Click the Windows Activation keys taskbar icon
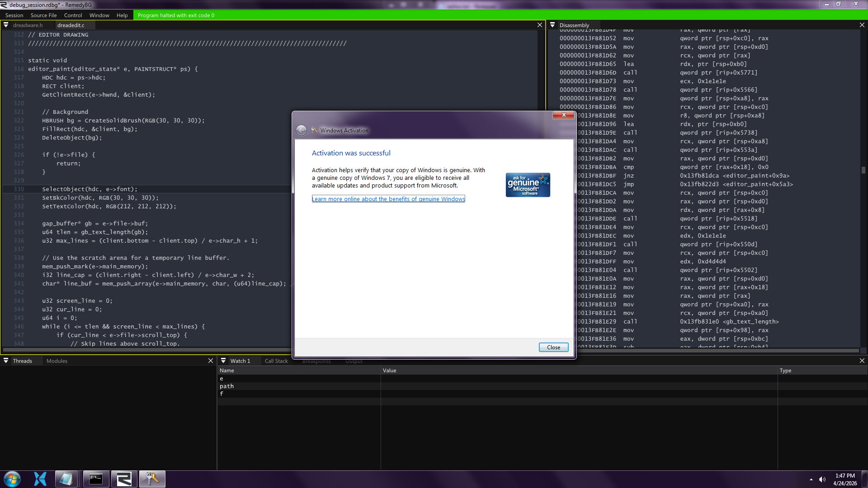868x488 pixels. tap(152, 479)
